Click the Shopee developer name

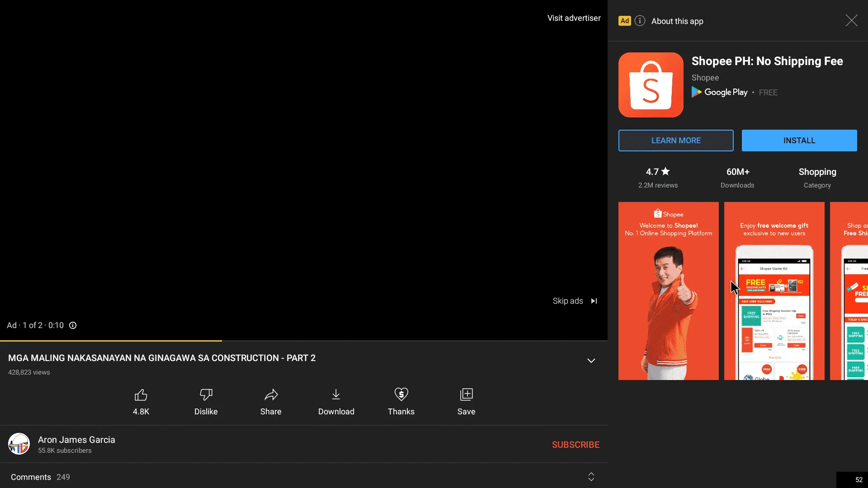(705, 78)
